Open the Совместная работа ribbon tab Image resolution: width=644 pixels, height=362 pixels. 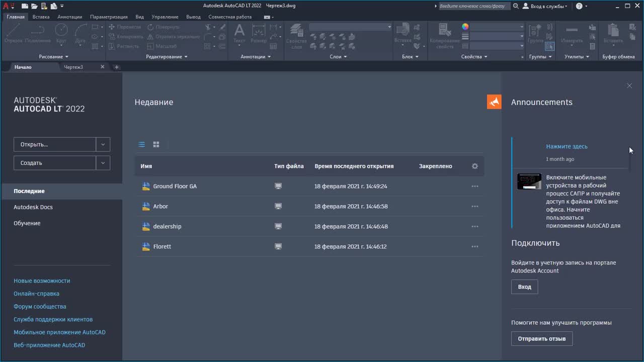point(230,17)
